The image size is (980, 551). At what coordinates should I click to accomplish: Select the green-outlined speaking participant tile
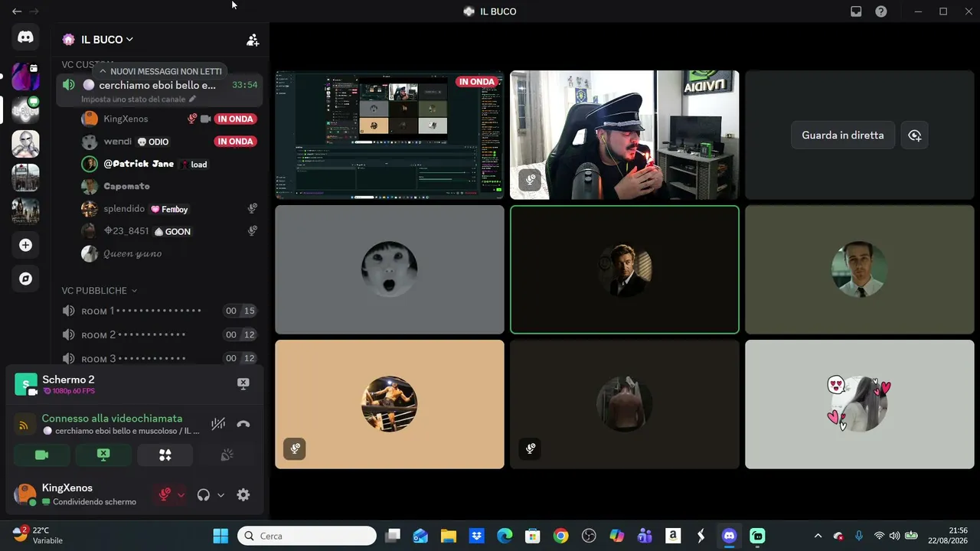(x=625, y=269)
